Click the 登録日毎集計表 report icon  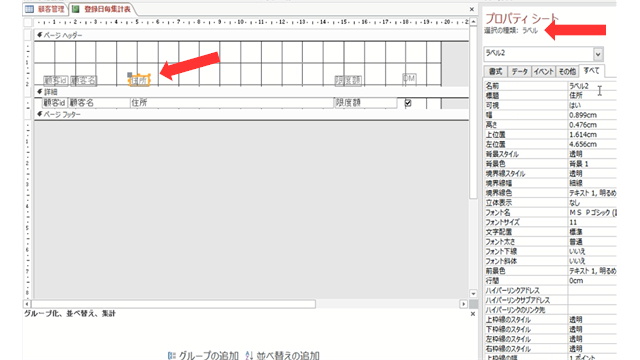pos(76,9)
